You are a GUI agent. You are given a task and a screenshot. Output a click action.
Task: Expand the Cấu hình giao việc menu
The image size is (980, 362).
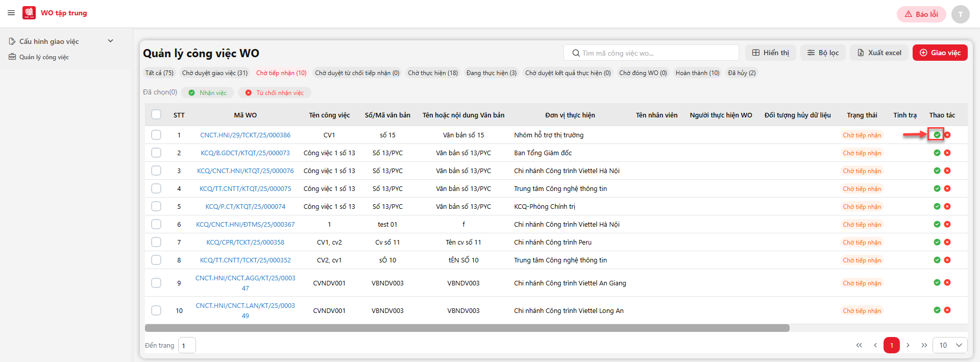click(x=61, y=41)
